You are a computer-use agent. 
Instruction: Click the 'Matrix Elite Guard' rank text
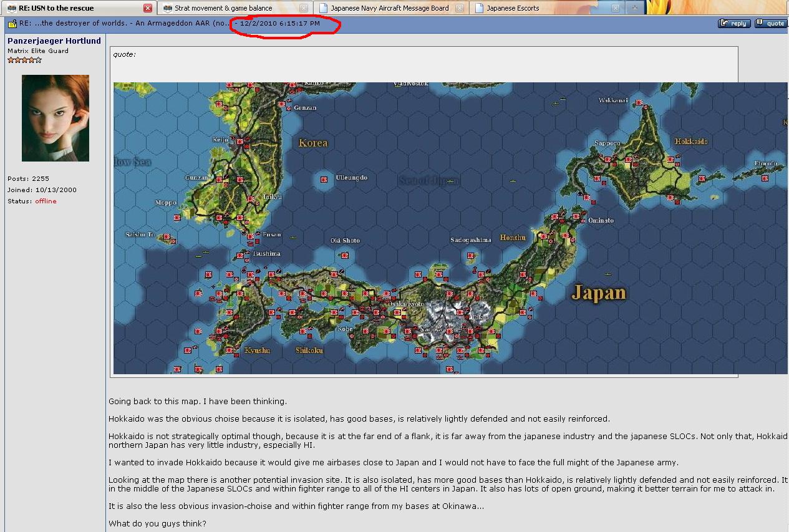[38, 51]
